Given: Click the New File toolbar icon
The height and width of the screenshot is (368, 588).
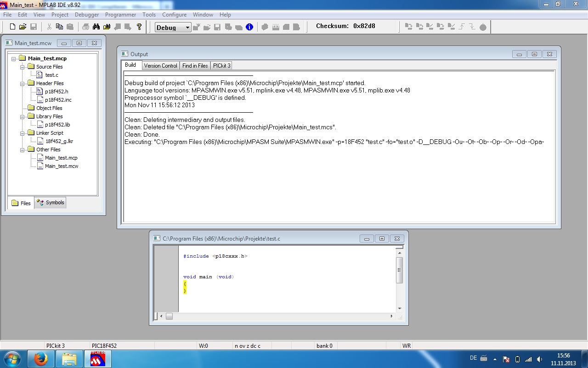Looking at the screenshot, I should coord(13,27).
